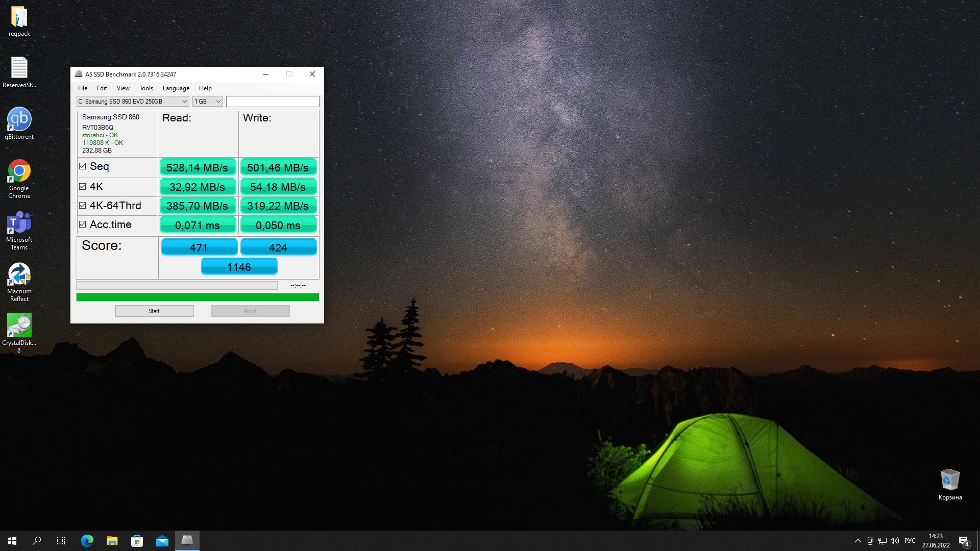Viewport: 980px width, 551px height.
Task: Click the empty text field beside size dropdown
Action: [x=273, y=102]
